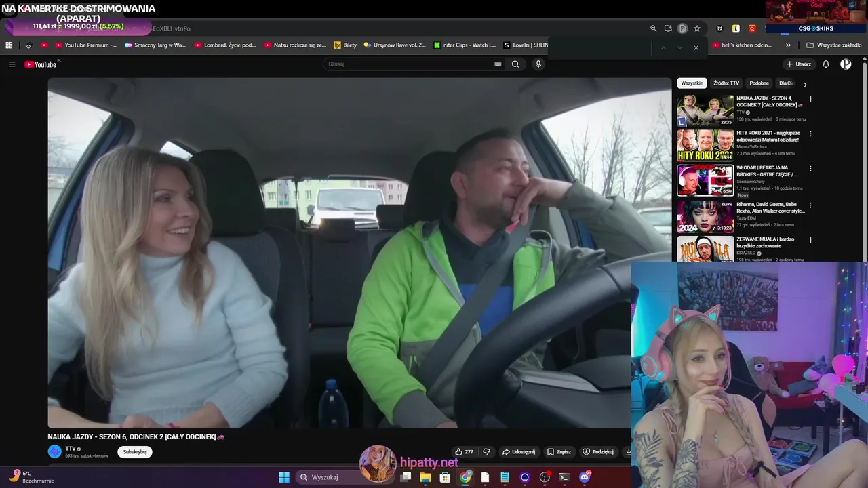The width and height of the screenshot is (868, 488).
Task: Go to the YouTube home logo
Action: [41, 64]
